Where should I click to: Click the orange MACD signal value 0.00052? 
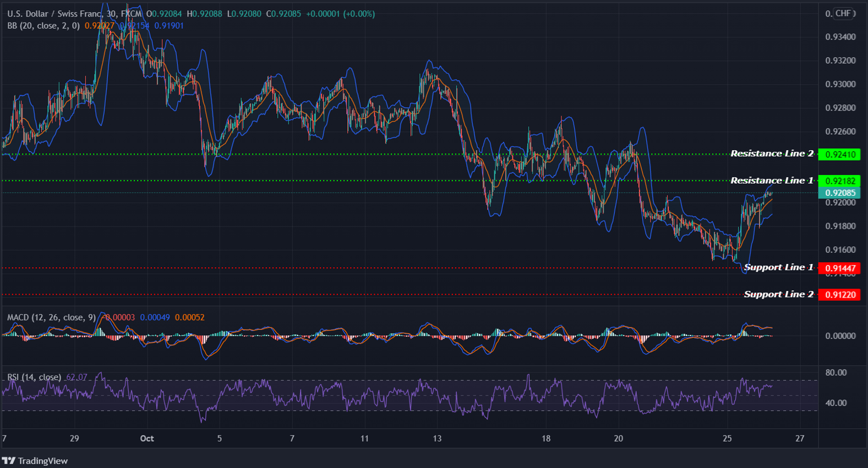point(190,317)
